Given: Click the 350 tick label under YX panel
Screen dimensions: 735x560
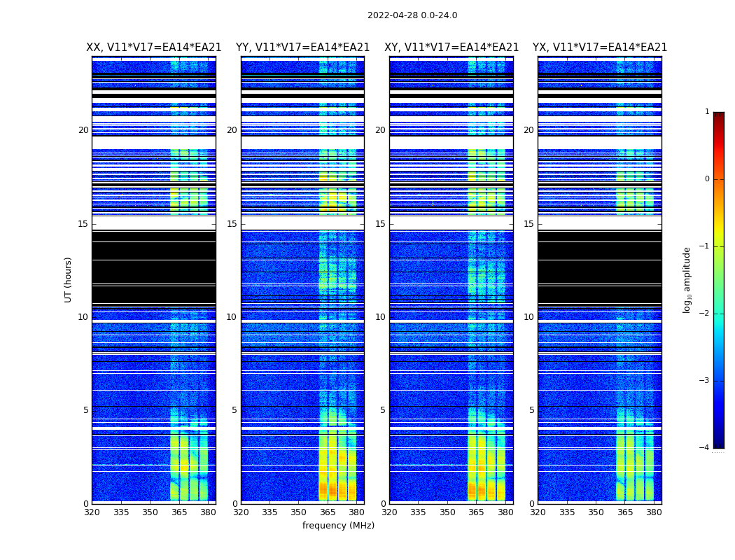Looking at the screenshot, I should tap(596, 512).
